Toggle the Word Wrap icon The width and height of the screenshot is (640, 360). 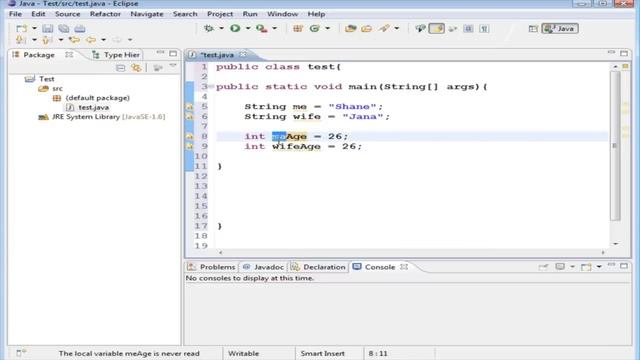[452, 29]
